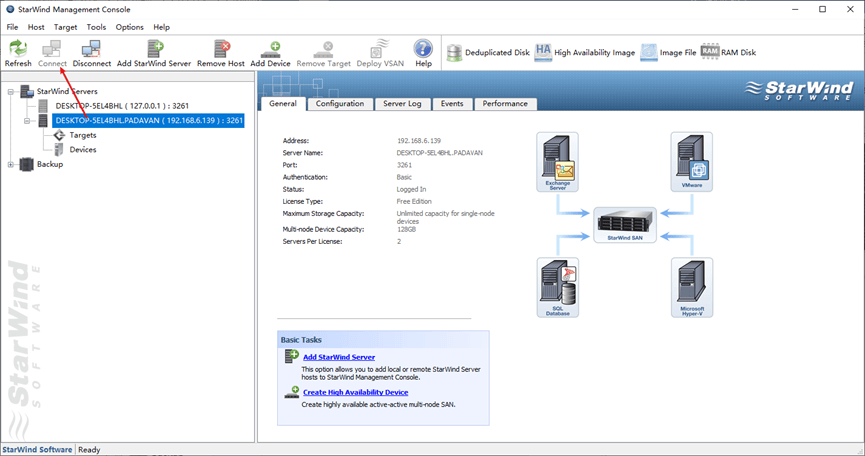Click the Free Edition license value

point(414,201)
